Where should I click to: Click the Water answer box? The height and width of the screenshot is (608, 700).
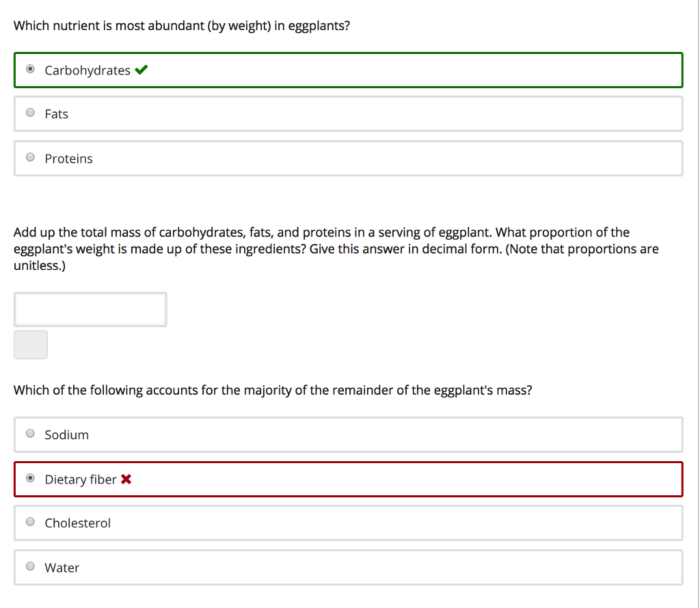click(349, 567)
